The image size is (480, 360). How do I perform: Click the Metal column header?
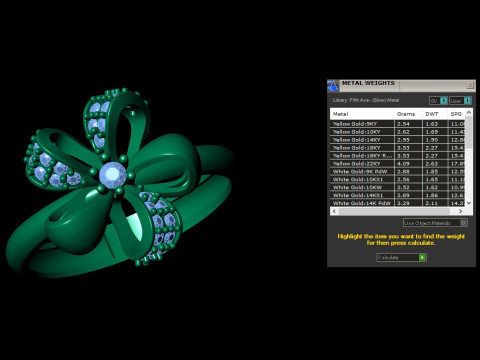coord(362,114)
